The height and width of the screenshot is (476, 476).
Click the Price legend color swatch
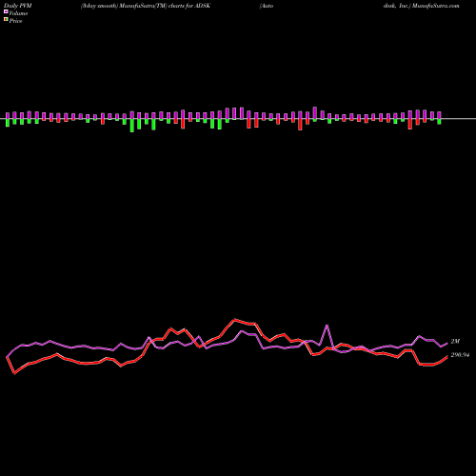(x=6, y=19)
